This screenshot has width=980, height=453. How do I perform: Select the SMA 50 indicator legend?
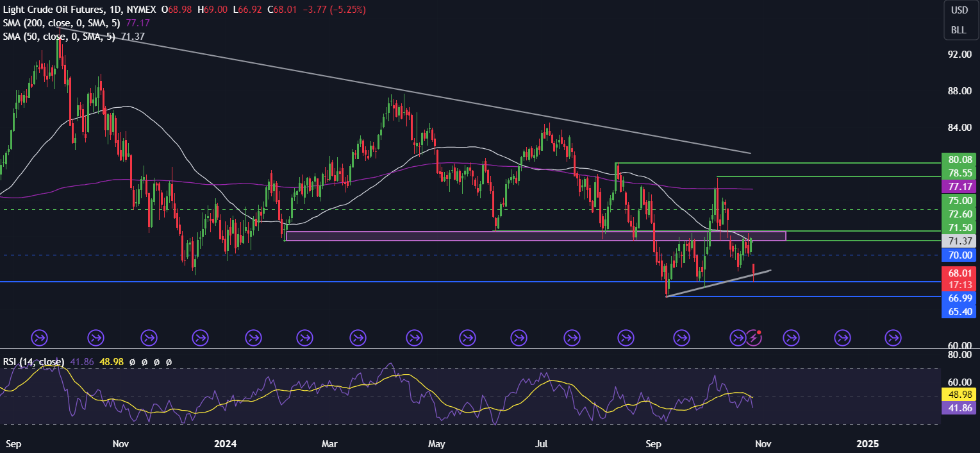(x=60, y=37)
